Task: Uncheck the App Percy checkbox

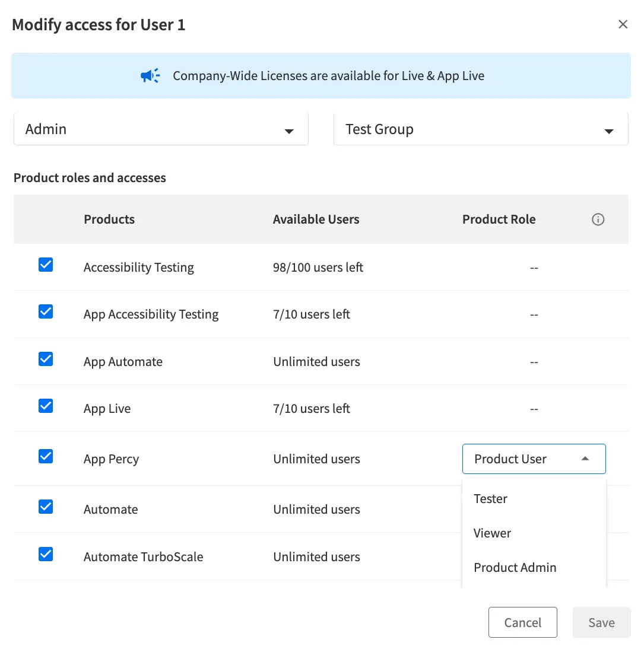Action: (x=46, y=456)
